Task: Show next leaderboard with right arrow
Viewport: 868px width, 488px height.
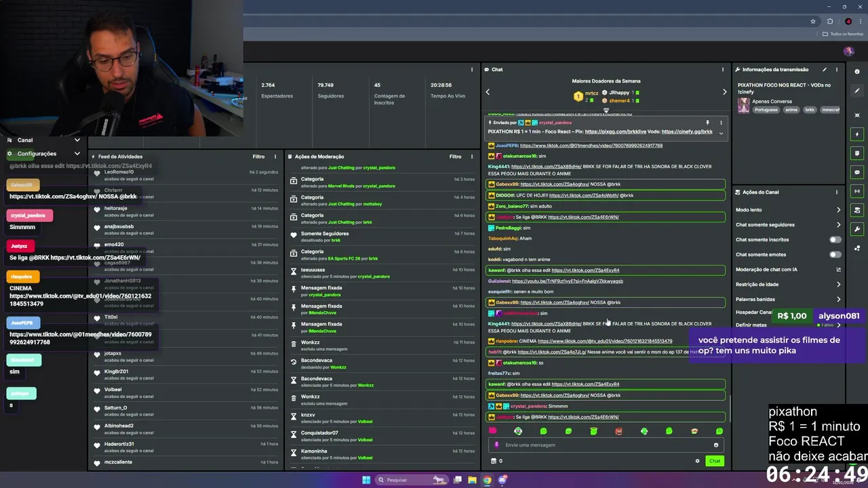Action: [724, 92]
